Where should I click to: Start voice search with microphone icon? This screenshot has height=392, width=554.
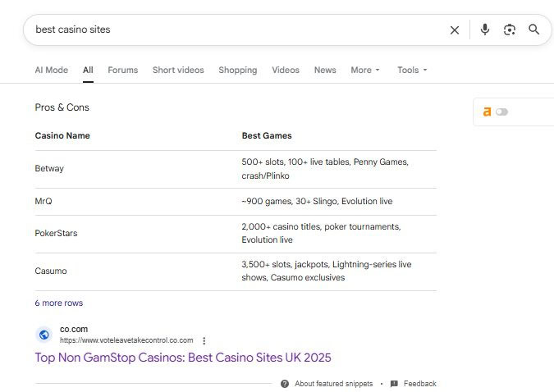pos(485,30)
